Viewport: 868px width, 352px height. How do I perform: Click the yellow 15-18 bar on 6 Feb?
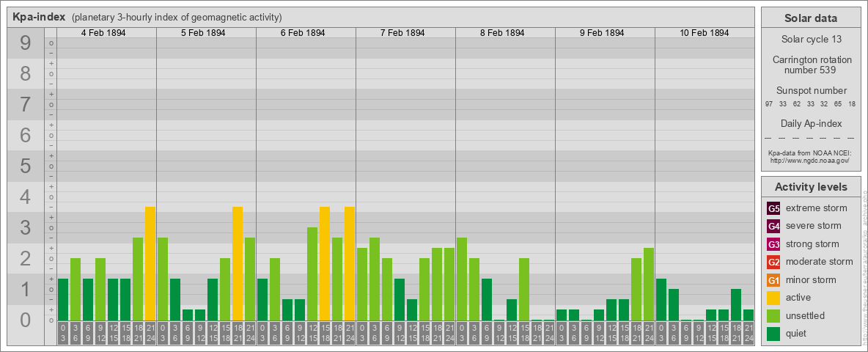click(x=324, y=263)
